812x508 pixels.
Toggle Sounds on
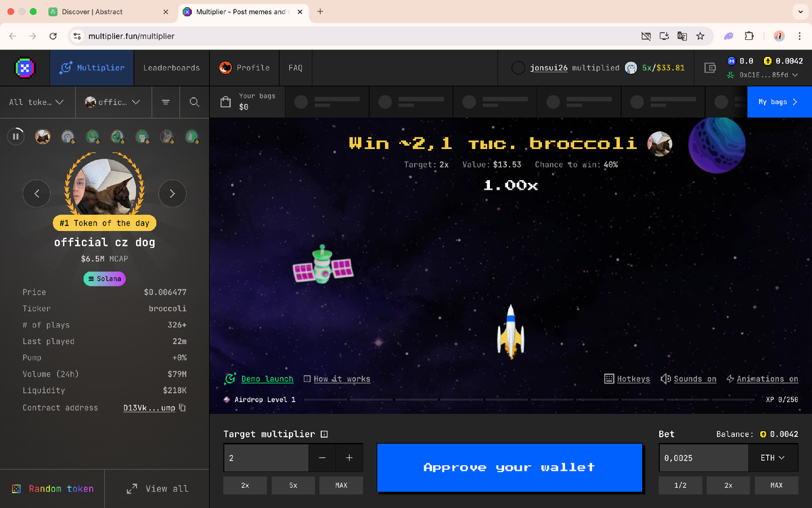click(x=688, y=379)
